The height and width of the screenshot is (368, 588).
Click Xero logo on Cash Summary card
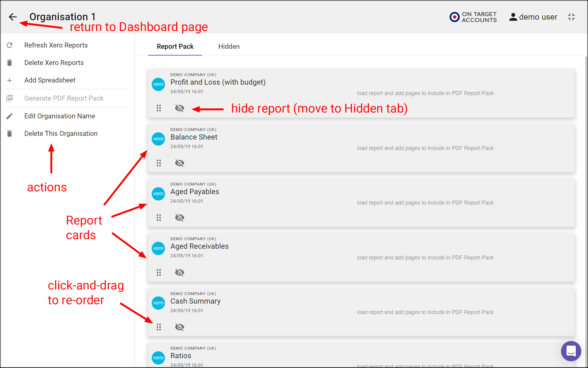158,303
